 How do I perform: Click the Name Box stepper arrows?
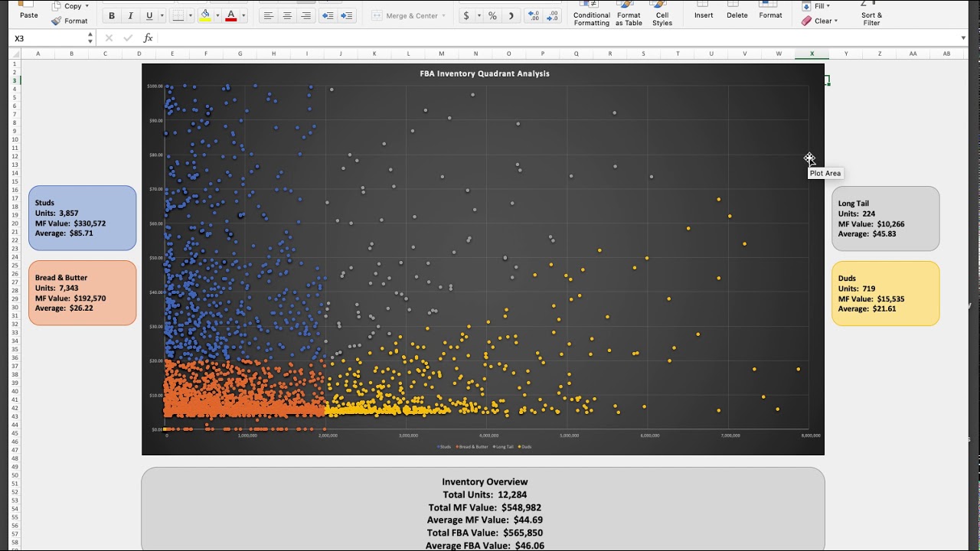pos(90,37)
